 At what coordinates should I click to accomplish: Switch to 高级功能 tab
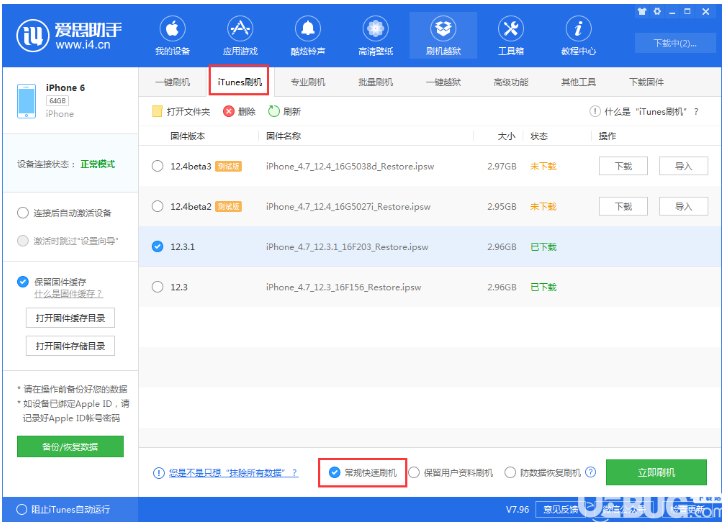pyautogui.click(x=511, y=82)
